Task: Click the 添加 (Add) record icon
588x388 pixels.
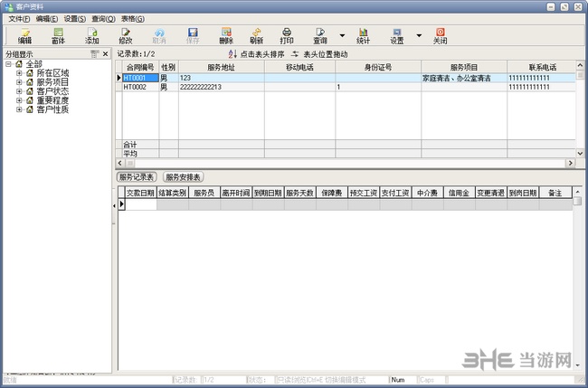Action: [x=92, y=35]
